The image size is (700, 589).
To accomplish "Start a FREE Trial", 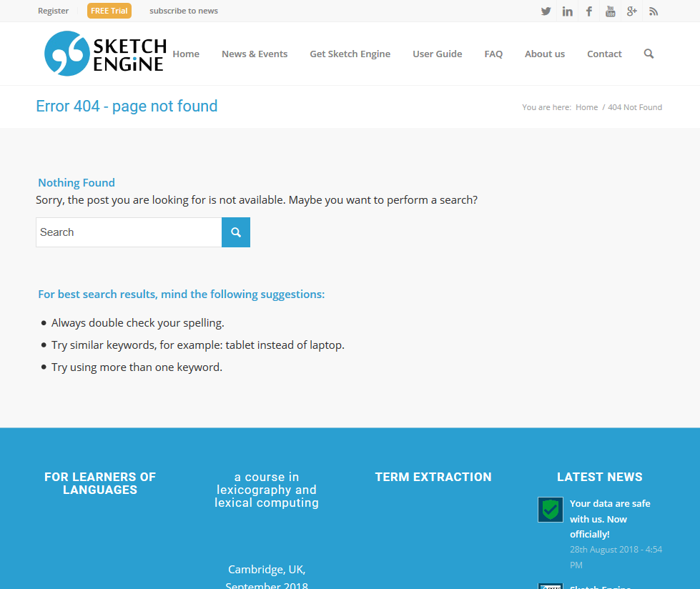I will pyautogui.click(x=109, y=11).
